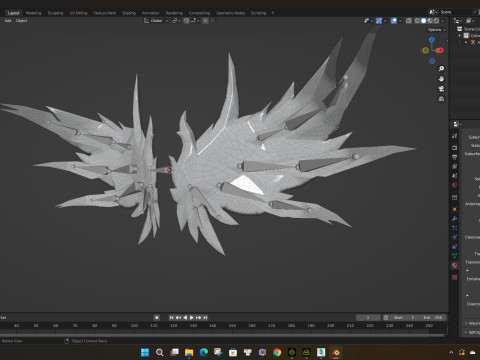Open the green Object Data properties tab
The width and height of the screenshot is (480, 360).
455,256
